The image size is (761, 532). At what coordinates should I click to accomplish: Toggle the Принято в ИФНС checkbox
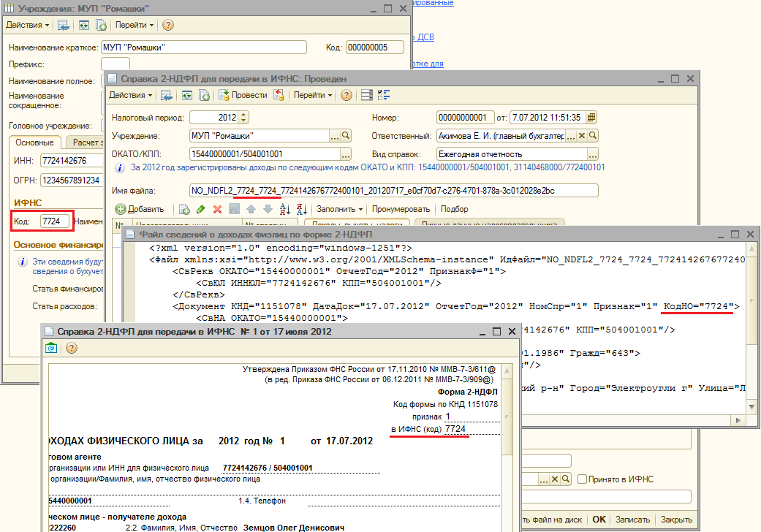coord(582,479)
